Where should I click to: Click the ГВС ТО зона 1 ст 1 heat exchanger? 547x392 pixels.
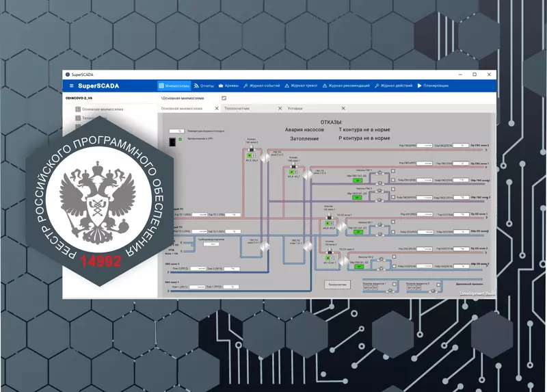pyautogui.click(x=307, y=246)
